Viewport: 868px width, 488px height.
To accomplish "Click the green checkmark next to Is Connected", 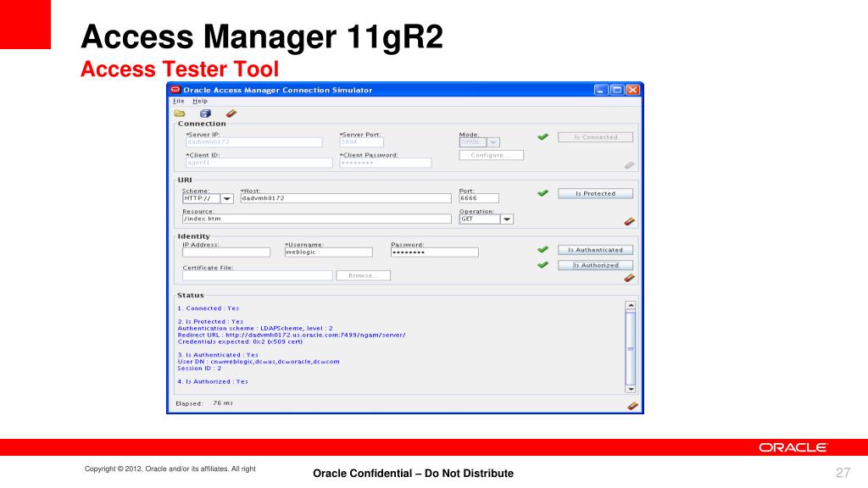I will coord(542,136).
